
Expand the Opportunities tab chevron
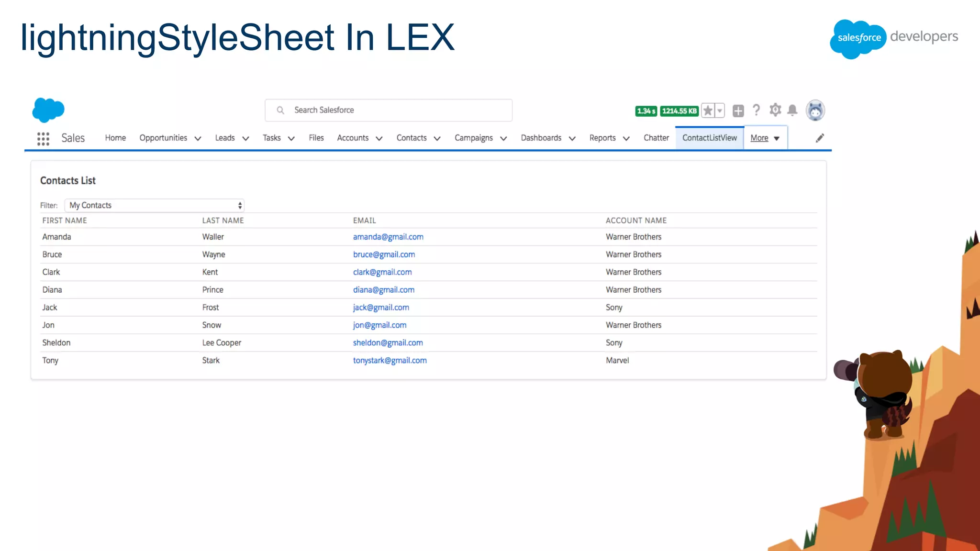coord(198,139)
